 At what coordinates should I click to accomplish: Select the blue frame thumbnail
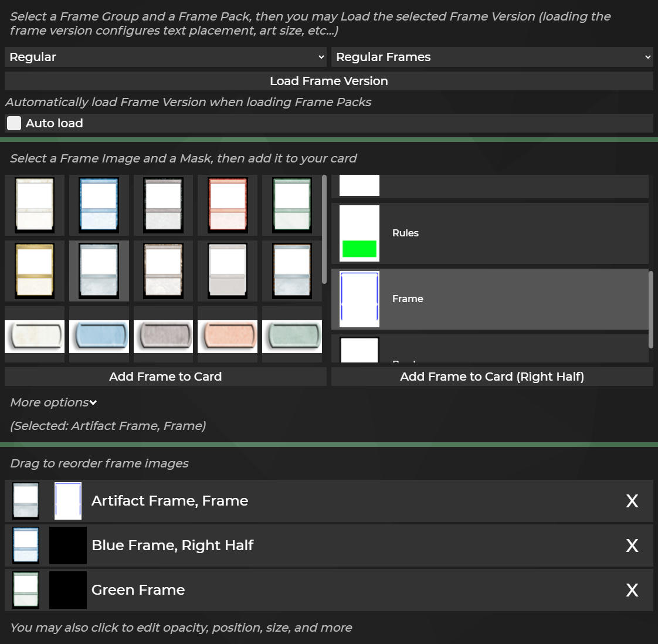[x=99, y=205]
